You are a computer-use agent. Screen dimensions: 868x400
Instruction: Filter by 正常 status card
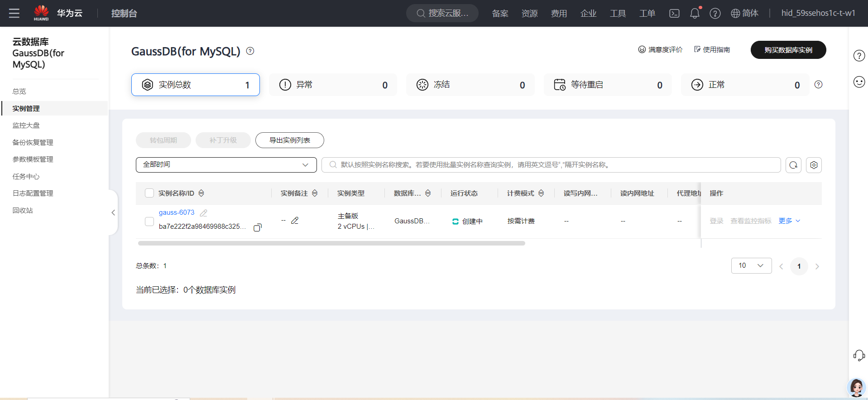(745, 85)
